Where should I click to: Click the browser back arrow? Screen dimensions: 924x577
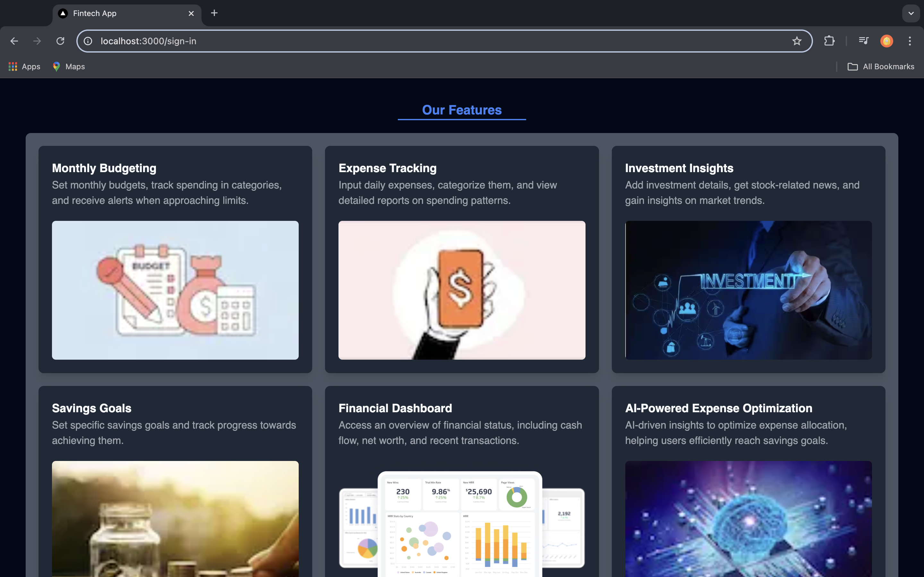[14, 41]
